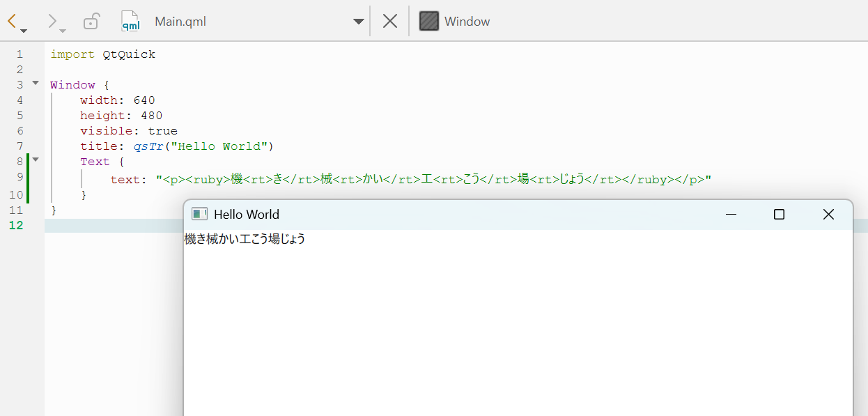Click the dropdown arrow beside Main.qml
The image size is (868, 416).
359,22
